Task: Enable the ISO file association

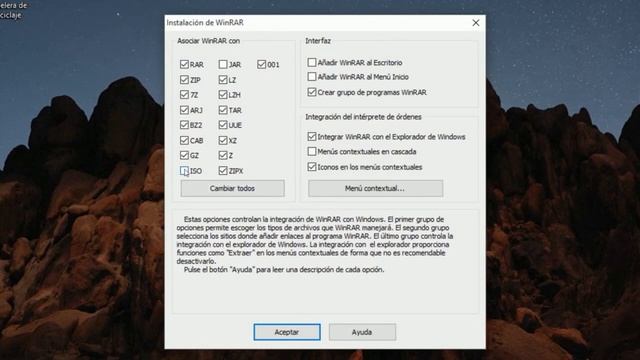Action: pos(184,171)
